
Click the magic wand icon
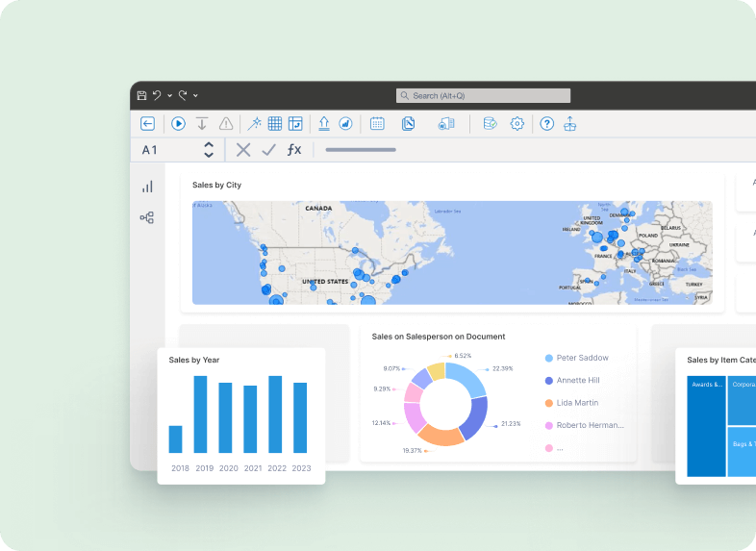(x=254, y=124)
